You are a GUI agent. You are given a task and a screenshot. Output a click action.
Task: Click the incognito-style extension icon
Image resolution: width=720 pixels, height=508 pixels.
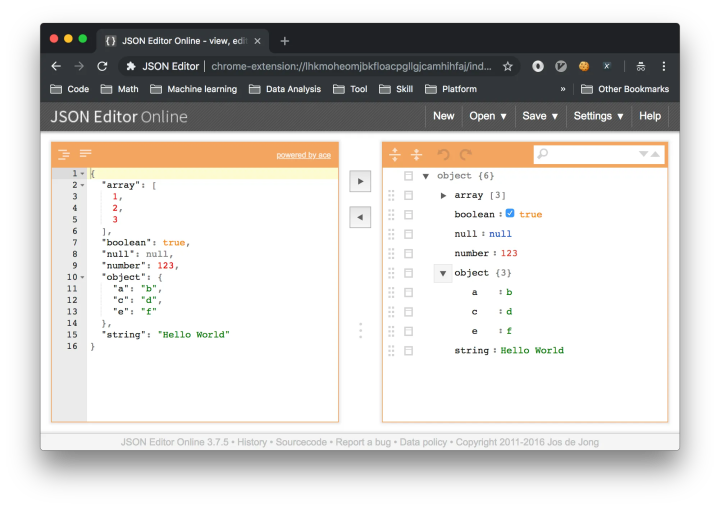641,66
